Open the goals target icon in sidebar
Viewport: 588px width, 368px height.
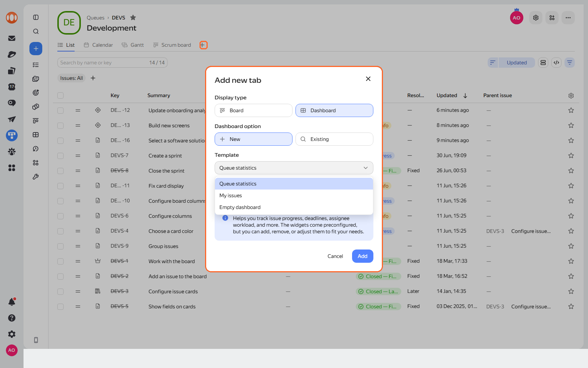click(x=36, y=93)
